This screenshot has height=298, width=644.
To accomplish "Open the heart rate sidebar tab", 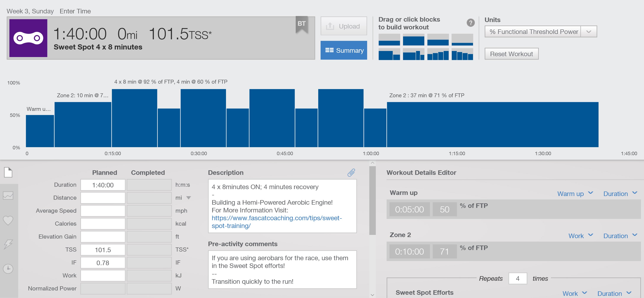I will tap(8, 220).
